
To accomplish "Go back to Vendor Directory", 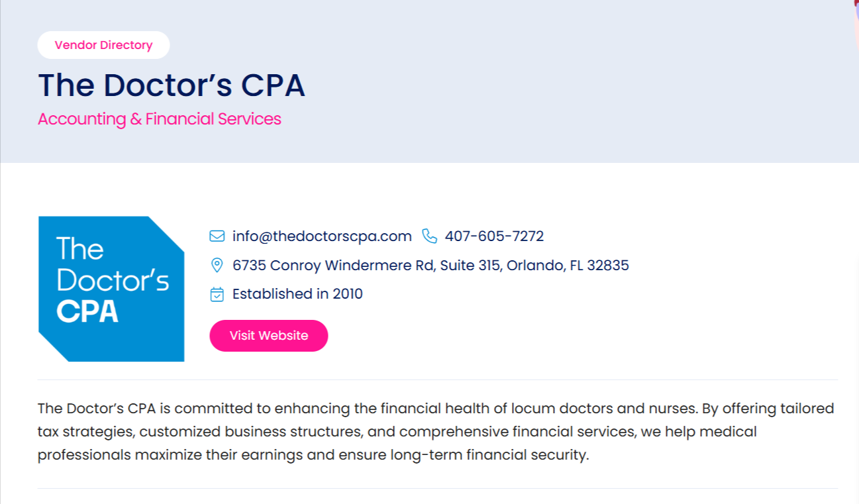I will coord(103,45).
